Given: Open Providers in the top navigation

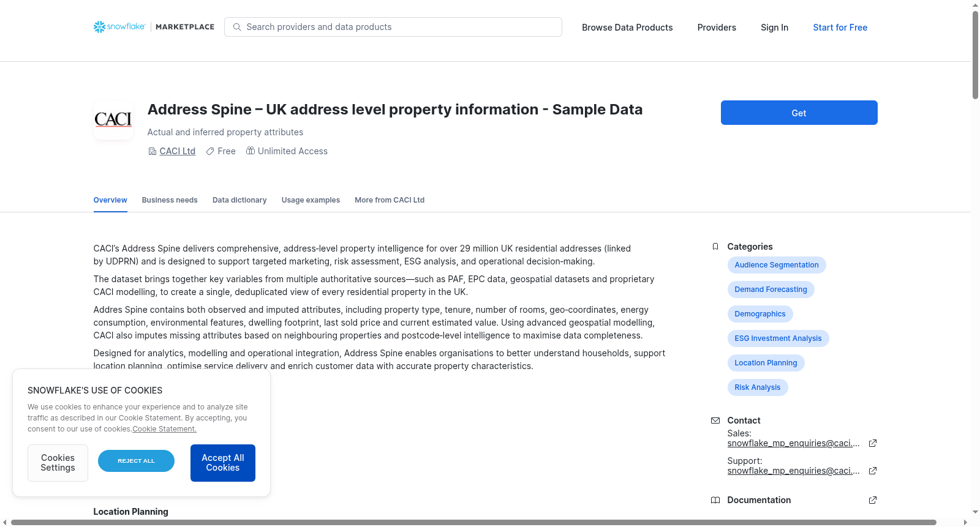Looking at the screenshot, I should [717, 28].
